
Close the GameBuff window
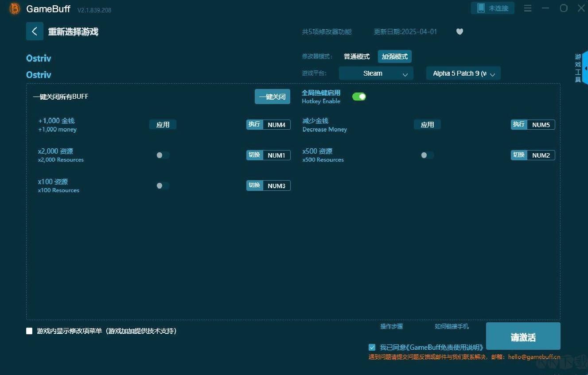tap(581, 8)
